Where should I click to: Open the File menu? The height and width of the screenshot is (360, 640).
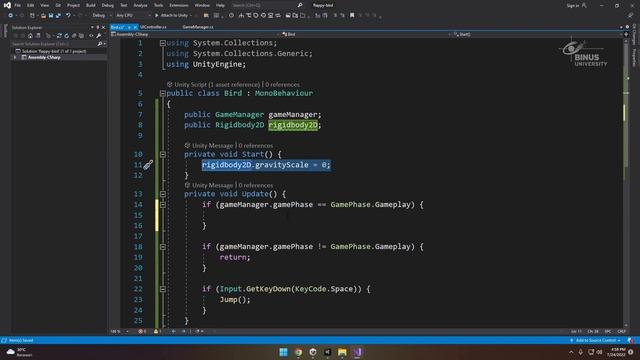[18, 5]
